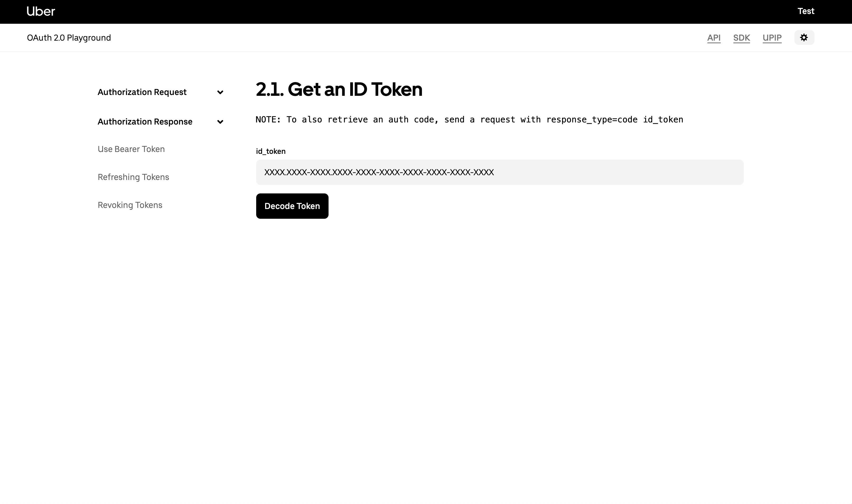Viewport: 852px width, 504px height.
Task: Select the Authorization Request section label
Action: (142, 92)
